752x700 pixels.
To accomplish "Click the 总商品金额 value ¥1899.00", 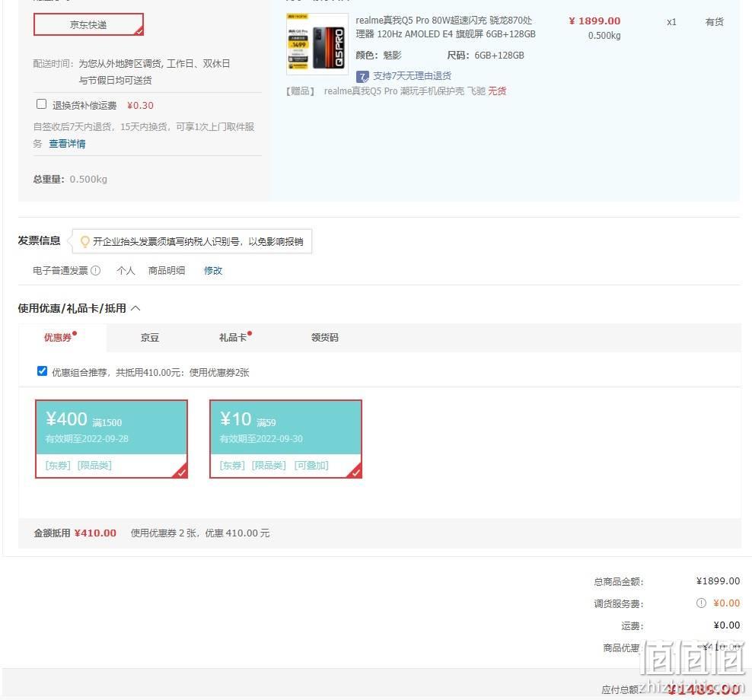I will pyautogui.click(x=718, y=581).
